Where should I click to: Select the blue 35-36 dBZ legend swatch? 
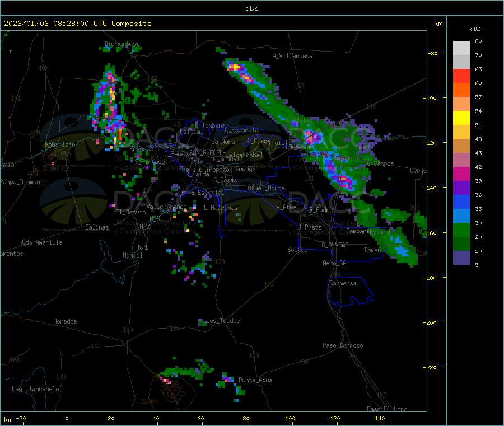pos(461,202)
